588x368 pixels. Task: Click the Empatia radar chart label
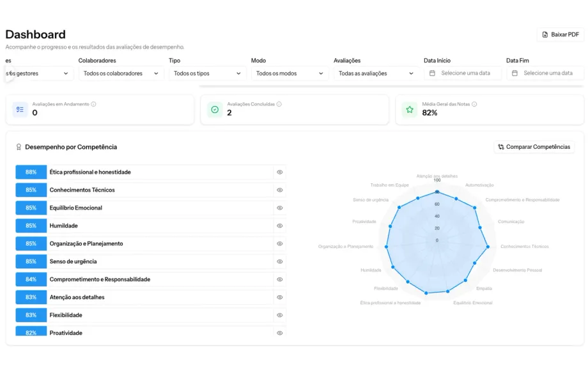pos(484,289)
